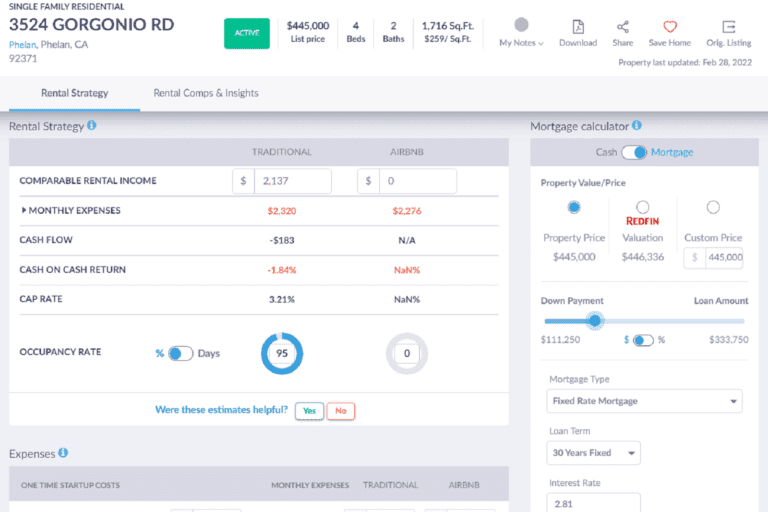The height and width of the screenshot is (512, 768).
Task: Click the Rental Strategy info icon
Action: pos(92,126)
